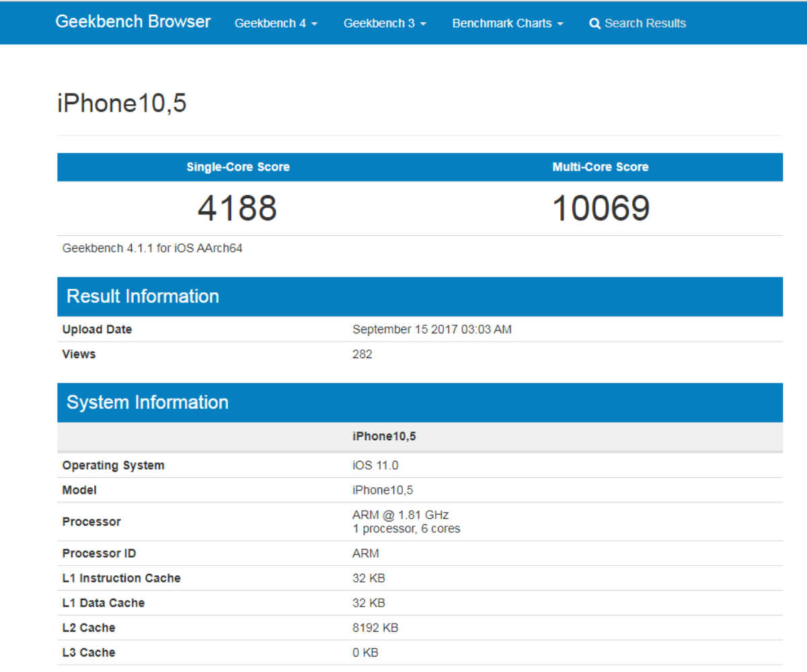
Task: Click the 282 views count
Action: click(x=362, y=354)
